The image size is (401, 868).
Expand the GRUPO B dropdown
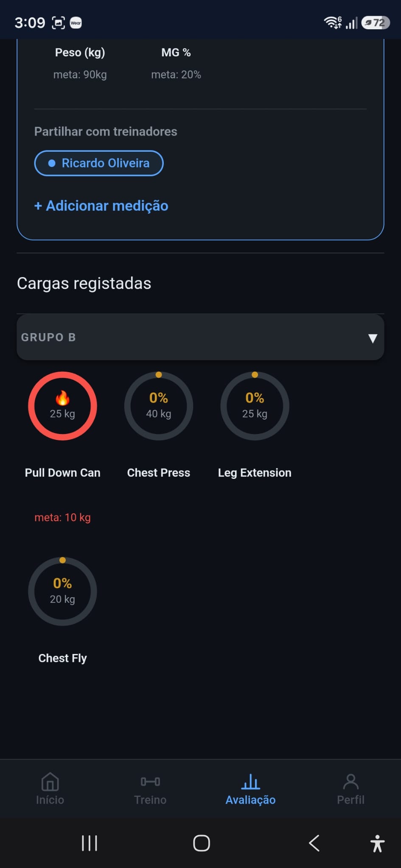200,337
